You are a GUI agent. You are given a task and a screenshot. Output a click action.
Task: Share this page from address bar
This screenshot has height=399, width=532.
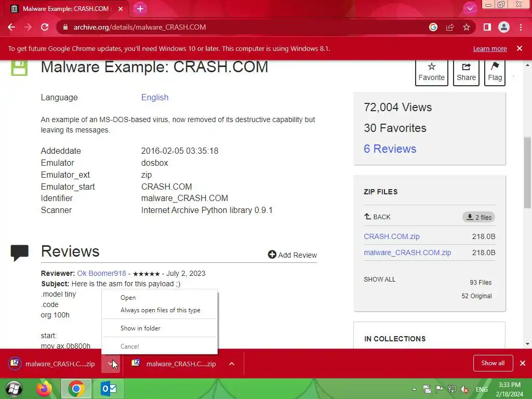pos(450,27)
